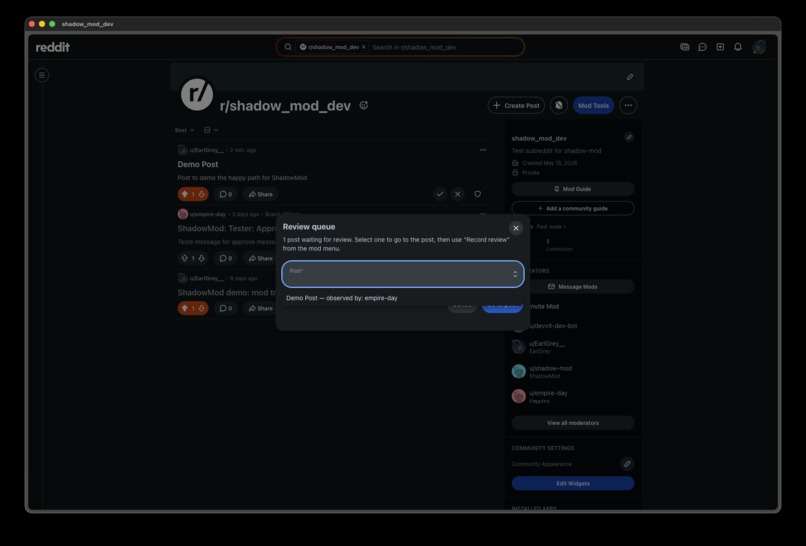The image size is (806, 546).
Task: Open u/EarlGrey__ profile from Demo Post byline
Action: [x=207, y=150]
